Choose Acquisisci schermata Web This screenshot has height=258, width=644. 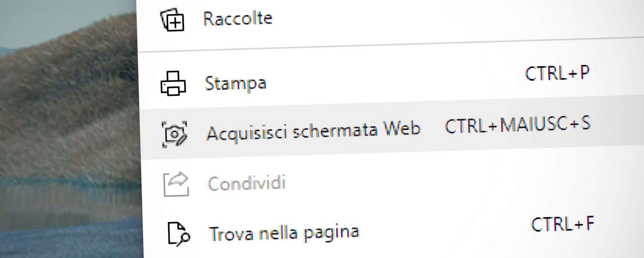pyautogui.click(x=313, y=131)
